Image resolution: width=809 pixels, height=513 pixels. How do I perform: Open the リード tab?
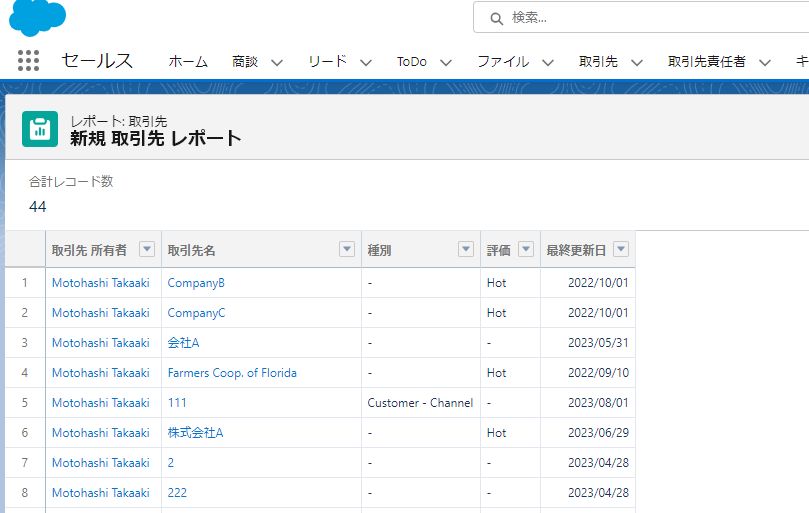327,62
